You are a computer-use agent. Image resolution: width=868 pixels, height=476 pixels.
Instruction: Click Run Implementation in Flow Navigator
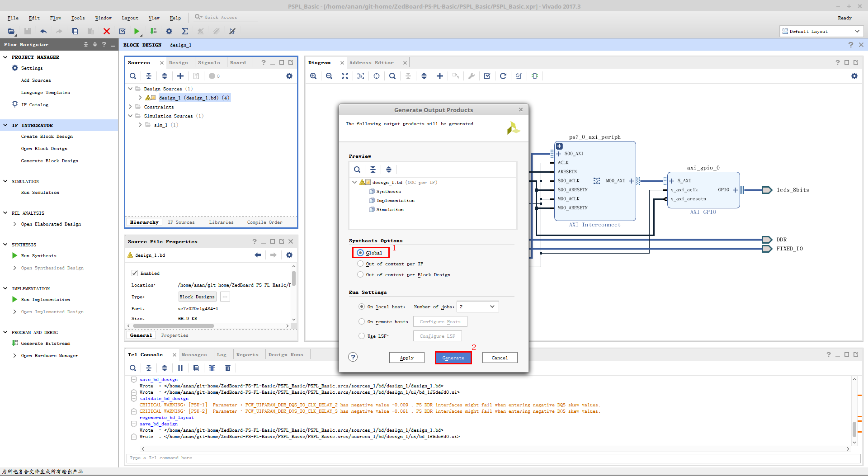click(x=46, y=299)
